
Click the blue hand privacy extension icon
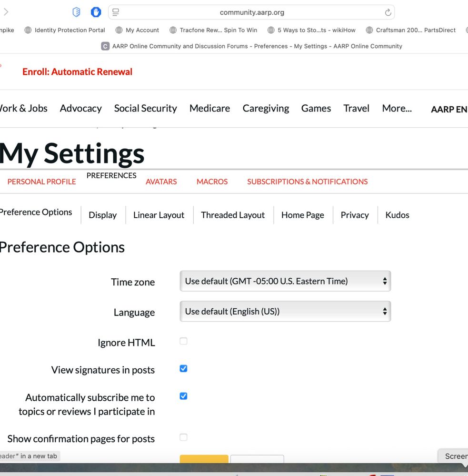[x=96, y=12]
